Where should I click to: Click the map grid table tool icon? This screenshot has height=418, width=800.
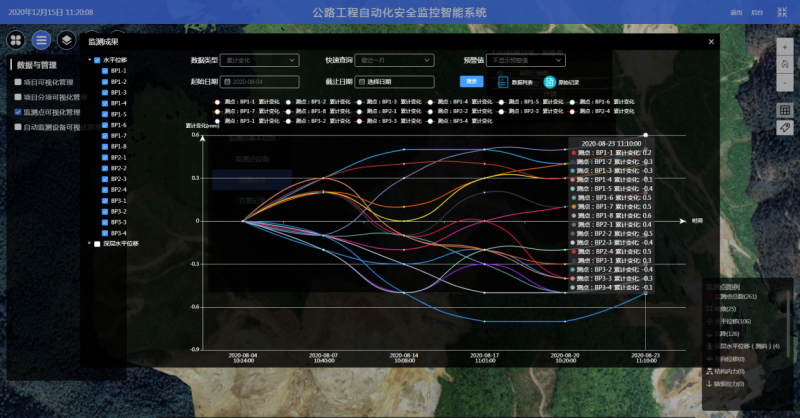pyautogui.click(x=785, y=110)
